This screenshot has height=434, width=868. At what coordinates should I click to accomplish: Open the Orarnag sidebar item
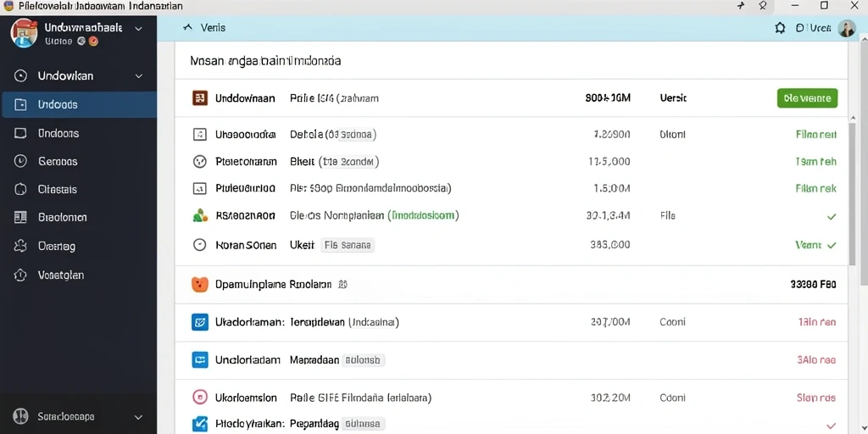coord(79,247)
